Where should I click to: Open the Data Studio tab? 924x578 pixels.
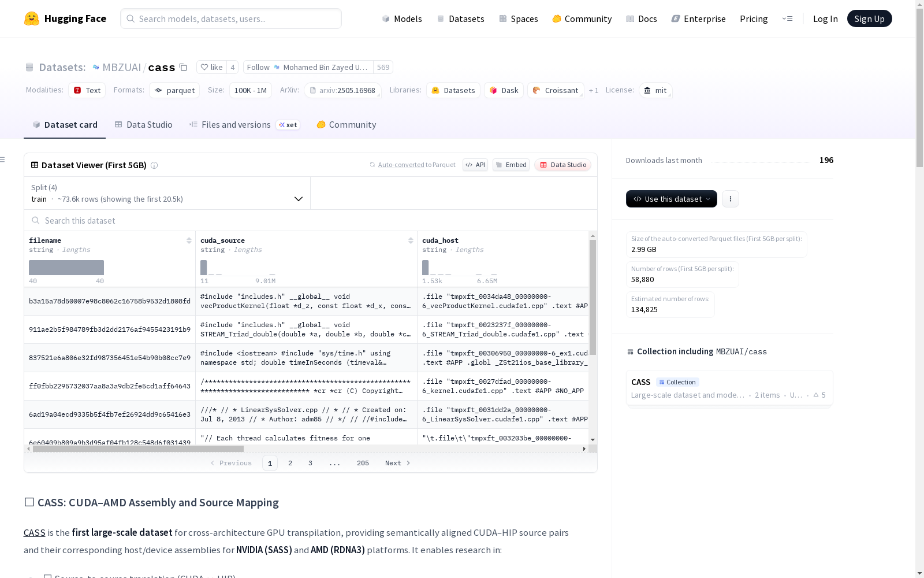(144, 125)
